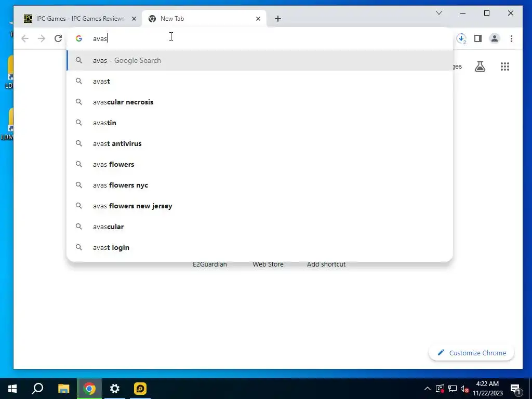Expand the tab search chevron
Image resolution: width=532 pixels, height=399 pixels.
(438, 13)
